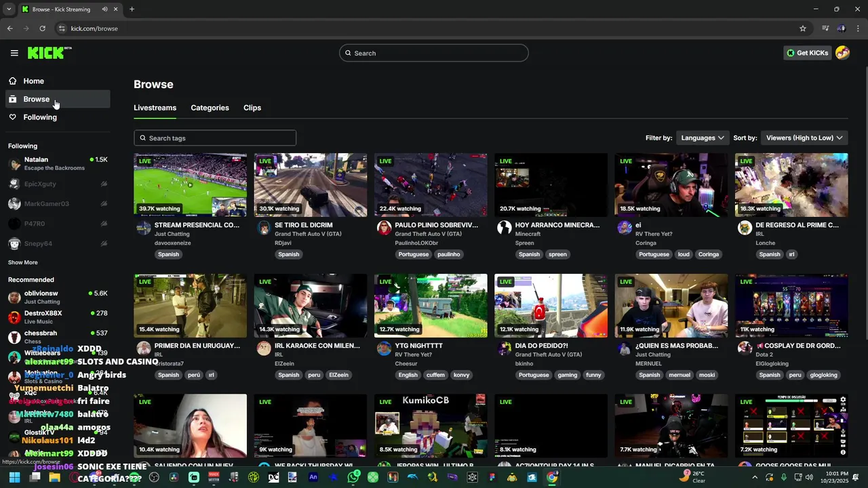Click the Get KICKs button
868x488 pixels.
point(807,53)
